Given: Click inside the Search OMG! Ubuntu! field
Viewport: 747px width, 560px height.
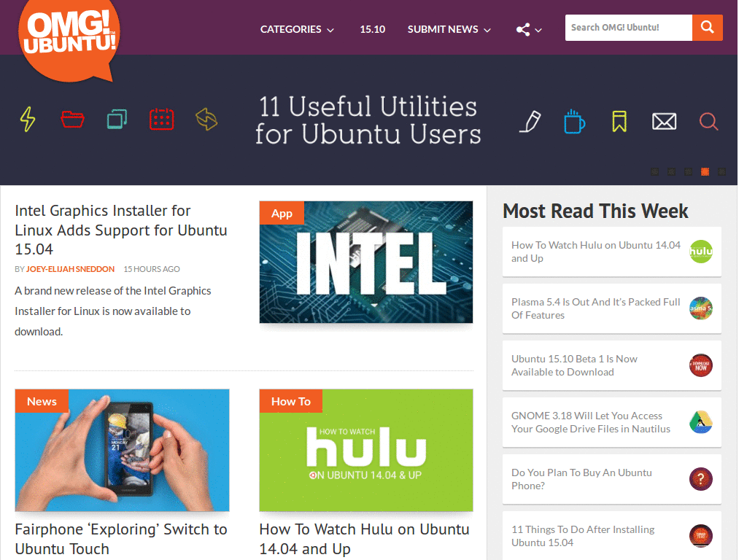Looking at the screenshot, I should [627, 27].
